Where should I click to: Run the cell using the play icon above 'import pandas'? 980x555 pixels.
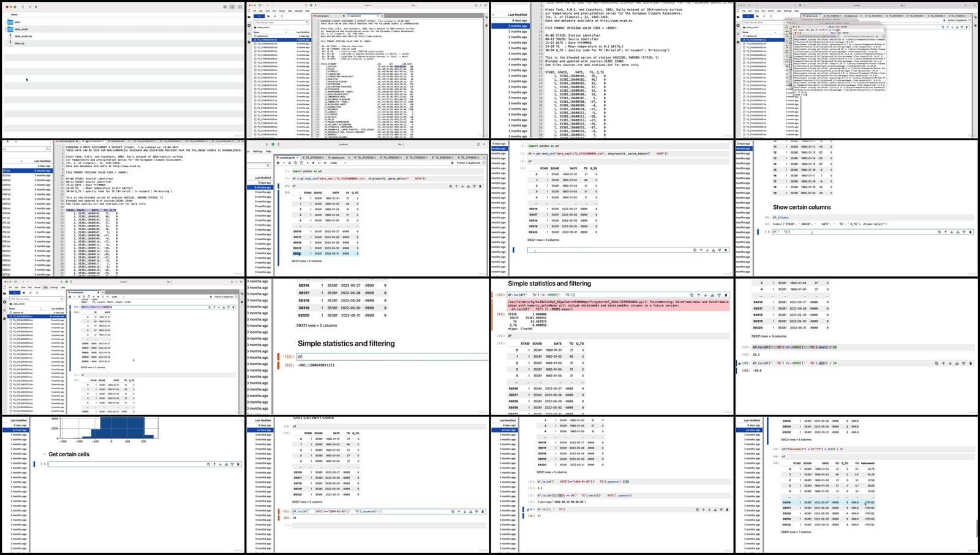pos(307,163)
